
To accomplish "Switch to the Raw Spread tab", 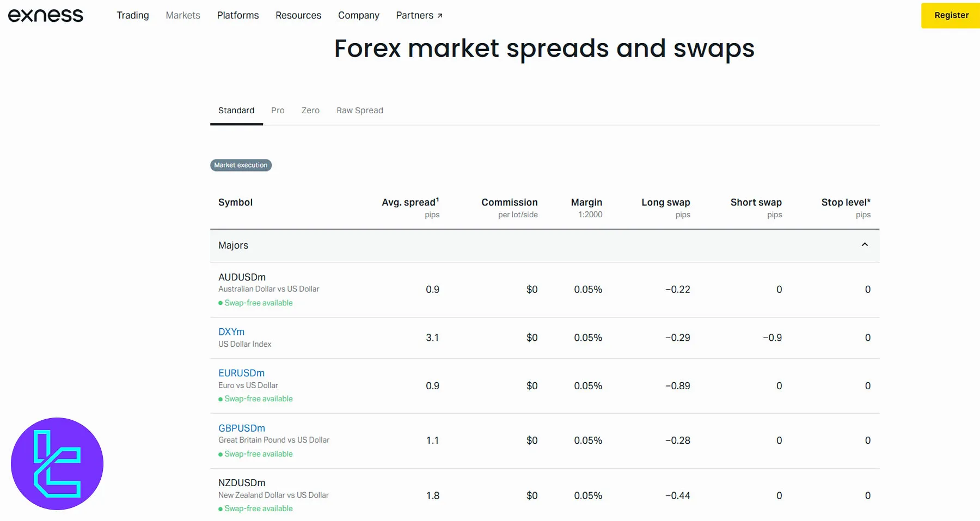I will point(359,111).
